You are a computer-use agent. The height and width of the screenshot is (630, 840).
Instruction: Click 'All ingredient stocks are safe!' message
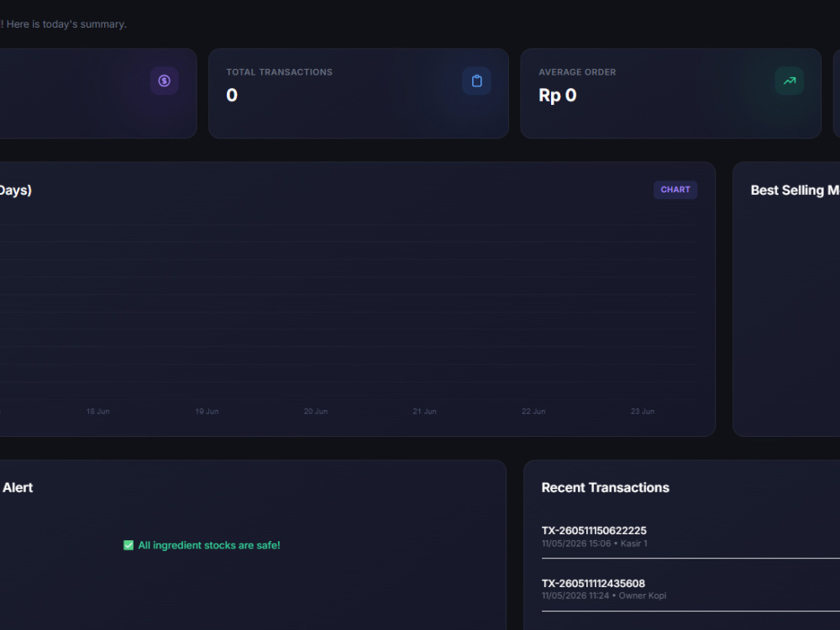(x=209, y=545)
